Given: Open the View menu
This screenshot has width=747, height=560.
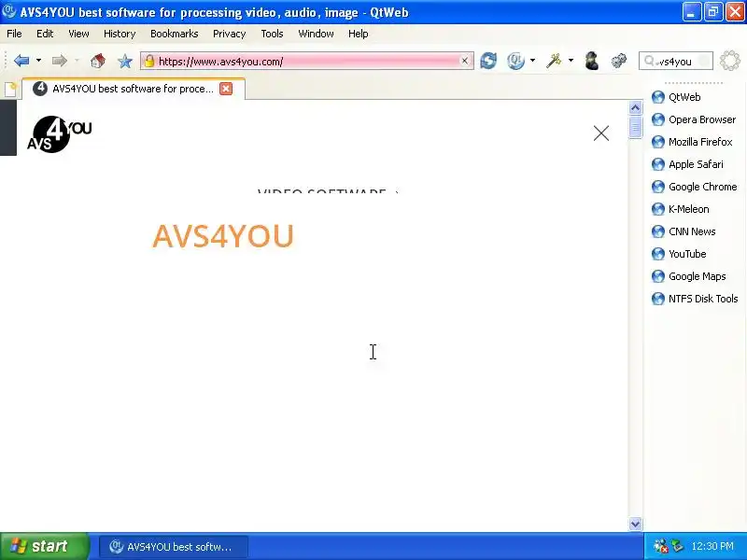Looking at the screenshot, I should [x=78, y=34].
